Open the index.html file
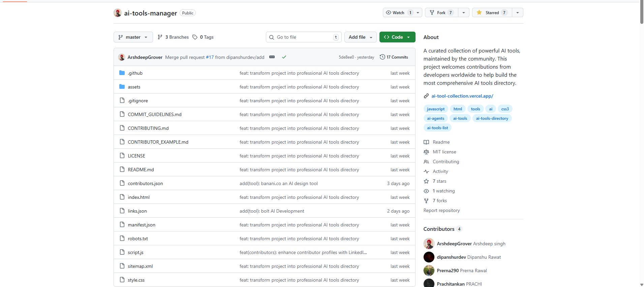Screen dimensions: 644x287 (x=139, y=197)
